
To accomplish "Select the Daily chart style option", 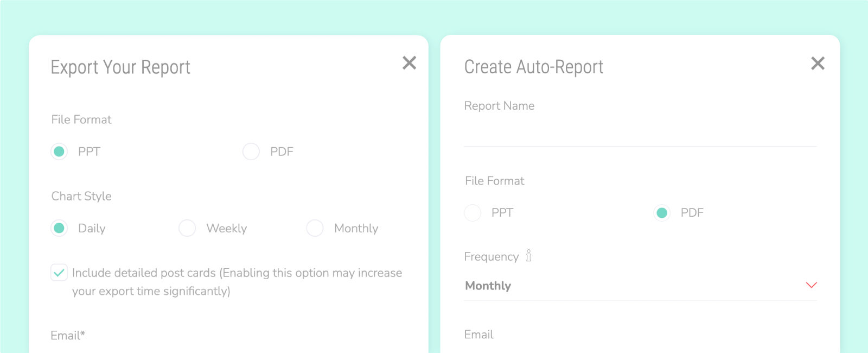I will [x=59, y=228].
